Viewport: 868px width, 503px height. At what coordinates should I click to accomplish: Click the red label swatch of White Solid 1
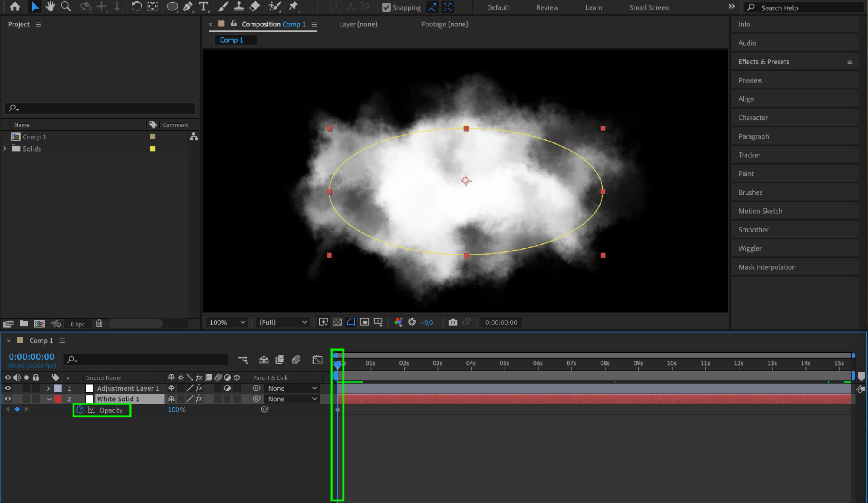(58, 399)
